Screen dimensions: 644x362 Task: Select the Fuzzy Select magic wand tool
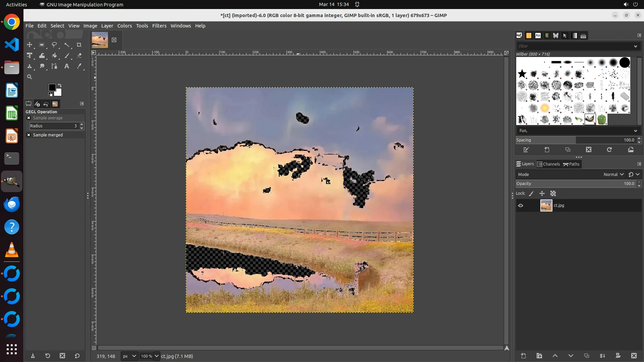(x=67, y=45)
